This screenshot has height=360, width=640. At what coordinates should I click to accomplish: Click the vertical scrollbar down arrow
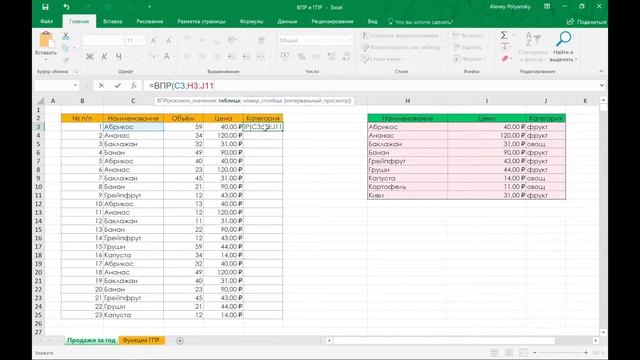click(x=603, y=332)
